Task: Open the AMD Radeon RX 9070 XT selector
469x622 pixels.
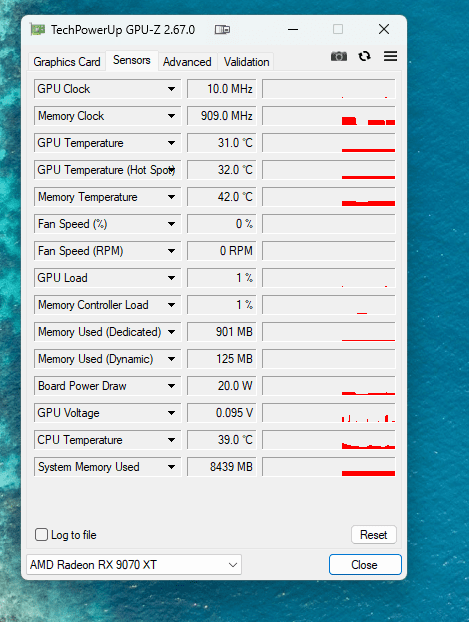Action: tap(134, 564)
